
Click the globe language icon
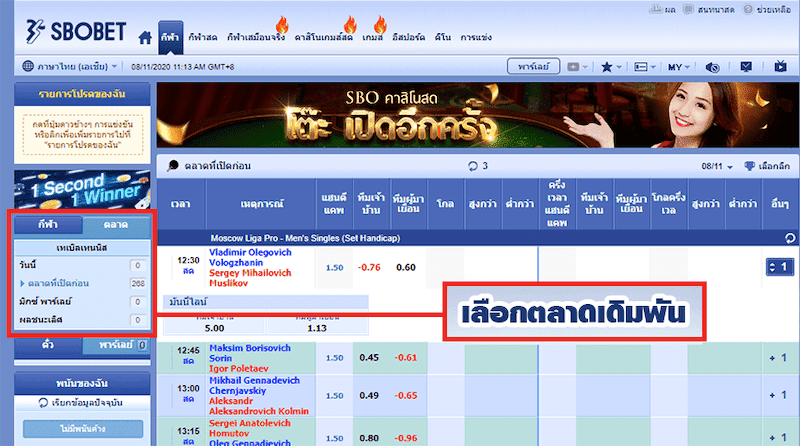28,66
